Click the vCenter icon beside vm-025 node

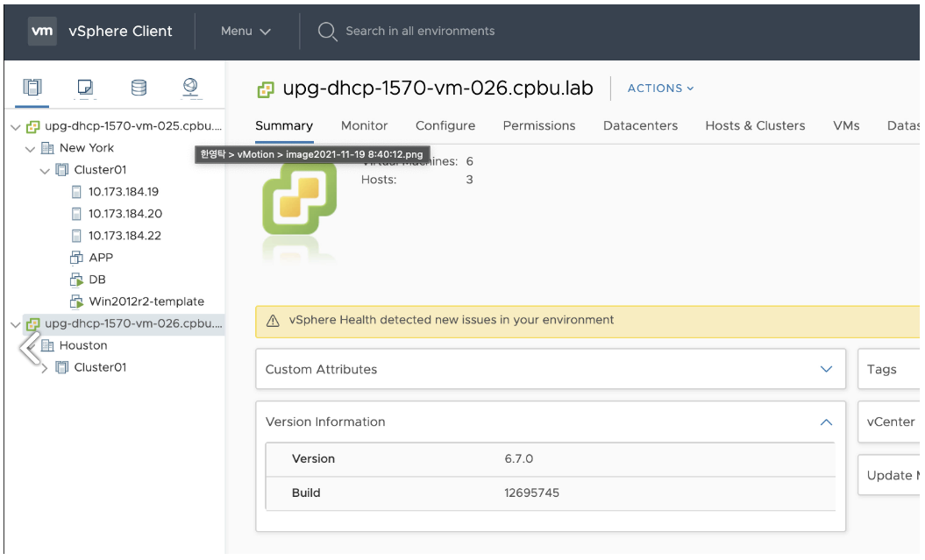click(33, 126)
